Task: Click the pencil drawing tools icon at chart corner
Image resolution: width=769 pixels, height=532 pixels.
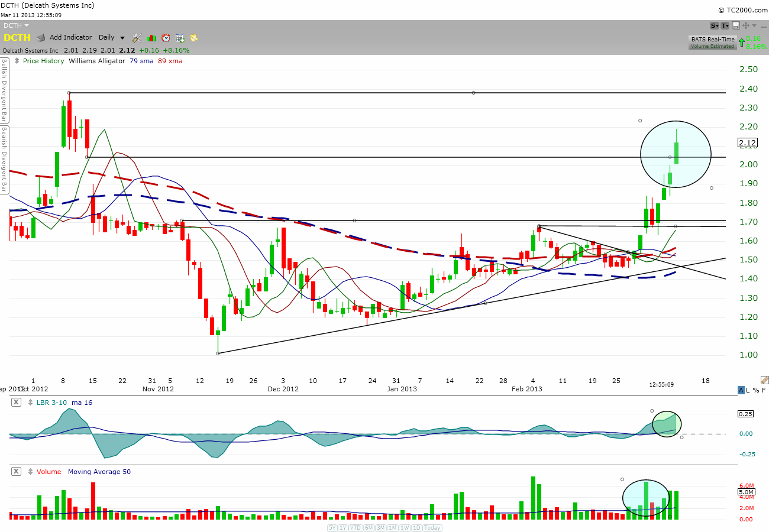Action: tap(764, 379)
